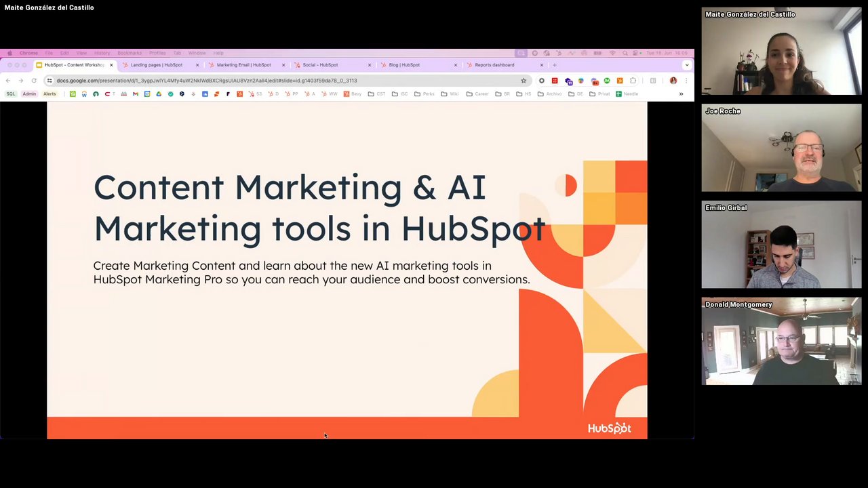Close the HubSpot - Content Workshop tab
Image resolution: width=868 pixels, height=488 pixels.
111,65
